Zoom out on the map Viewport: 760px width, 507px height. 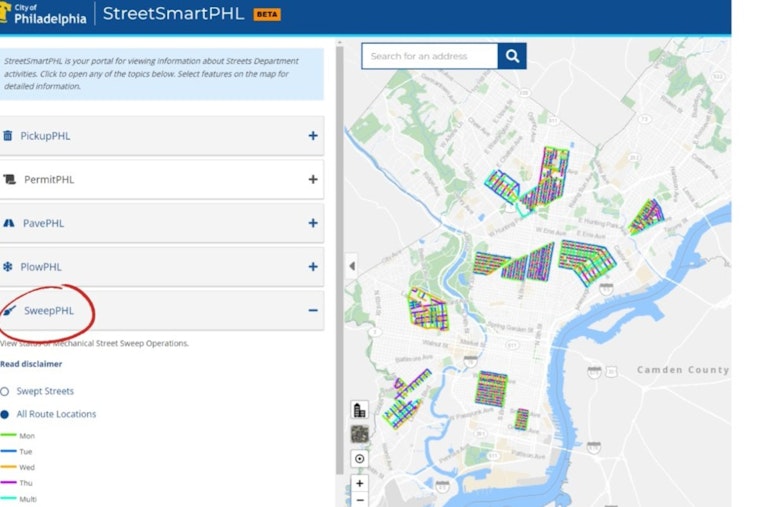359,500
